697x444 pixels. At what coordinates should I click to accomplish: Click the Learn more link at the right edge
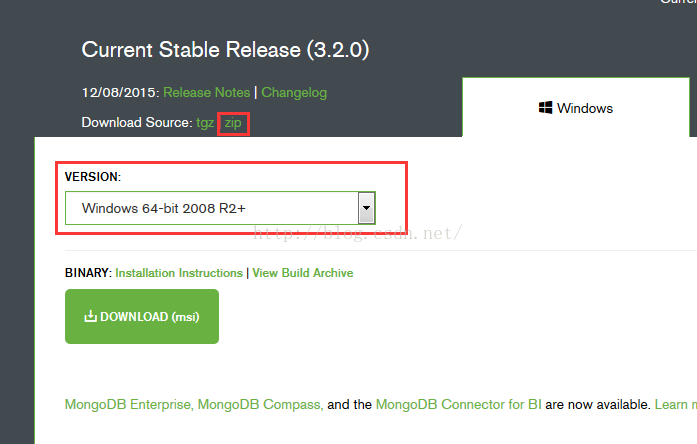coord(676,404)
